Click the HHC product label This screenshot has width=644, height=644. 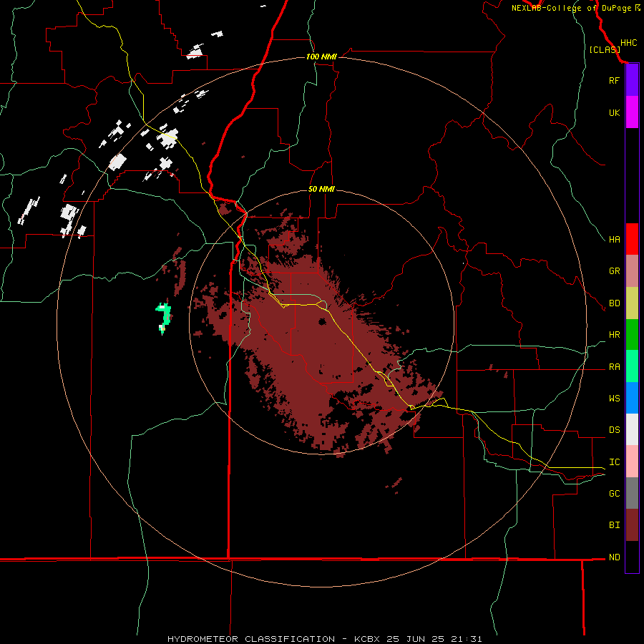[629, 43]
